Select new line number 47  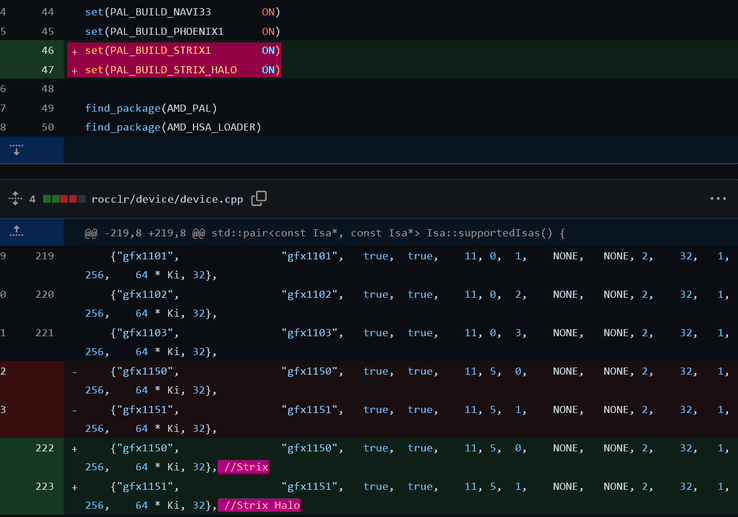click(x=47, y=70)
